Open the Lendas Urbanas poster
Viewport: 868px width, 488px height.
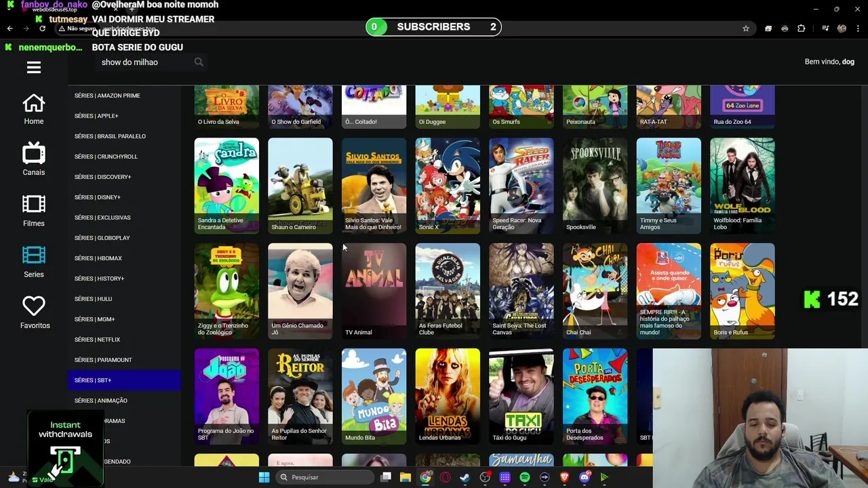448,396
